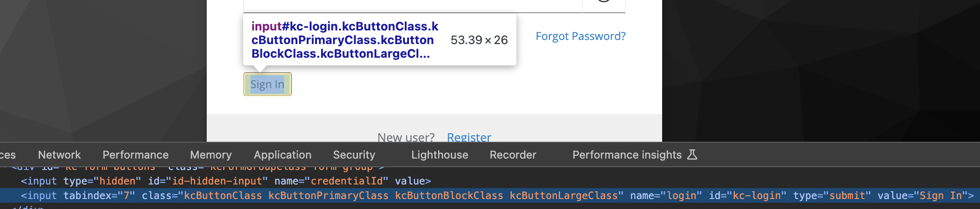The image size is (980, 209).
Task: Go to the Application tab
Action: point(282,155)
